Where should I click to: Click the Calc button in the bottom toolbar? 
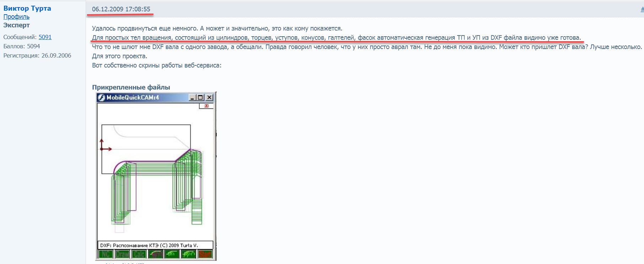point(139,254)
